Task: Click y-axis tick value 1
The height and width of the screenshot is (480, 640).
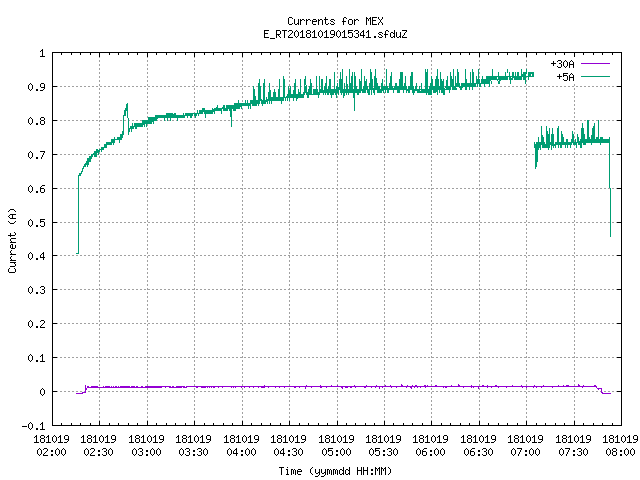Action: (42, 53)
